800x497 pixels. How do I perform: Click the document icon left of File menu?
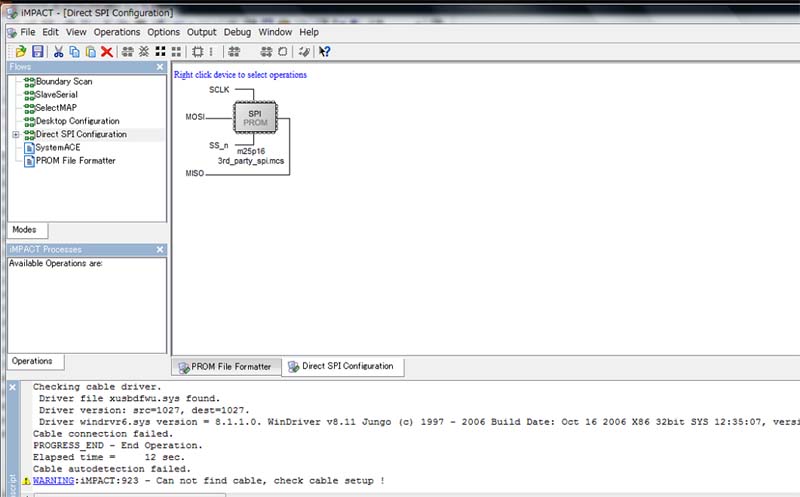[x=12, y=33]
